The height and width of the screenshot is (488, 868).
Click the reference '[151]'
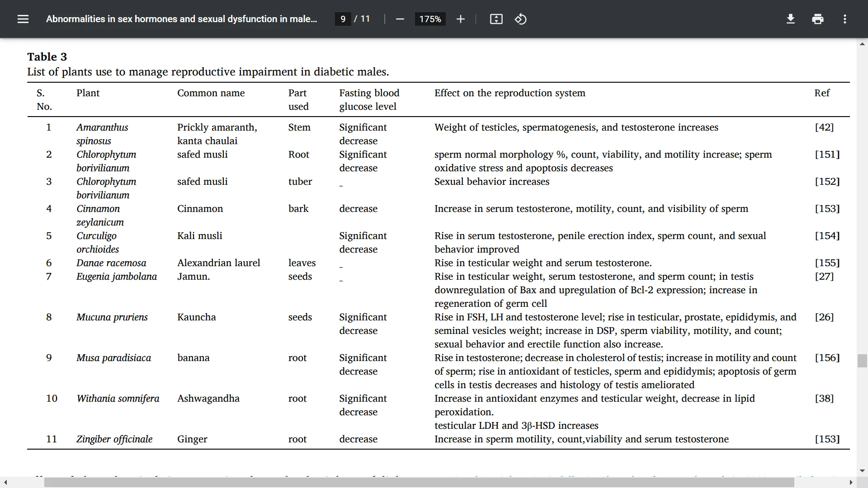coord(827,154)
